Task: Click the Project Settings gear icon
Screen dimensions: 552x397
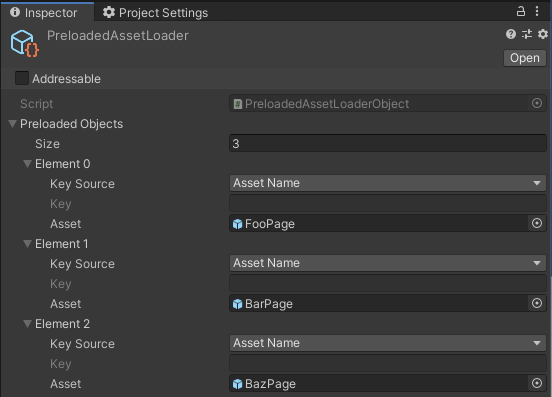Action: pos(109,12)
